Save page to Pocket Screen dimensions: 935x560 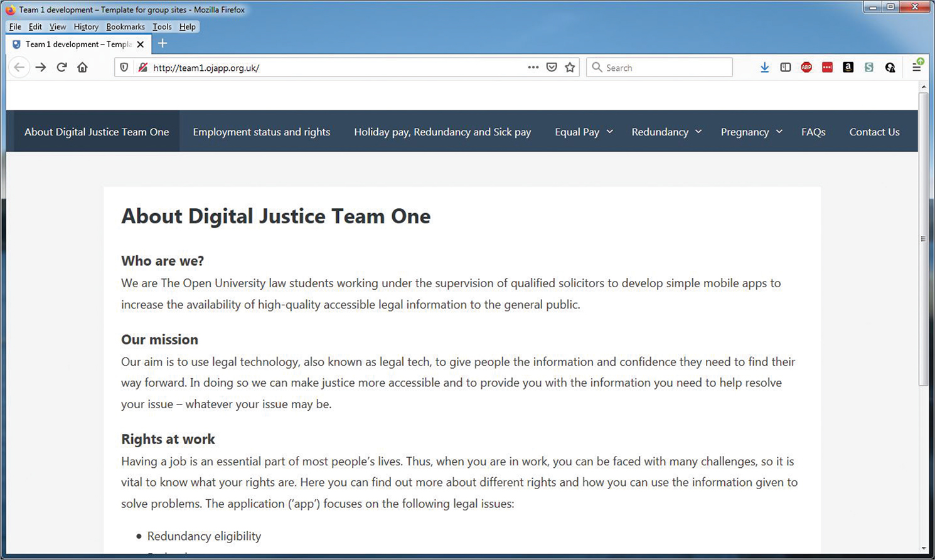coord(552,67)
